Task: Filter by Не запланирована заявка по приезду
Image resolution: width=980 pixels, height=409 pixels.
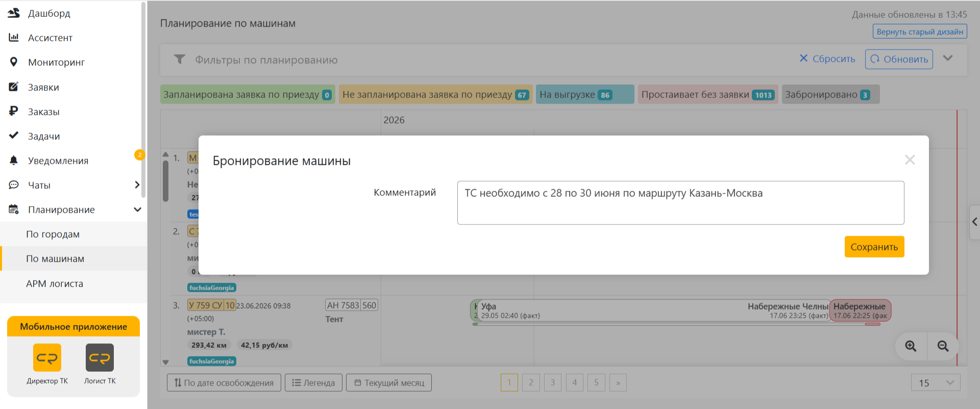Action: (435, 94)
